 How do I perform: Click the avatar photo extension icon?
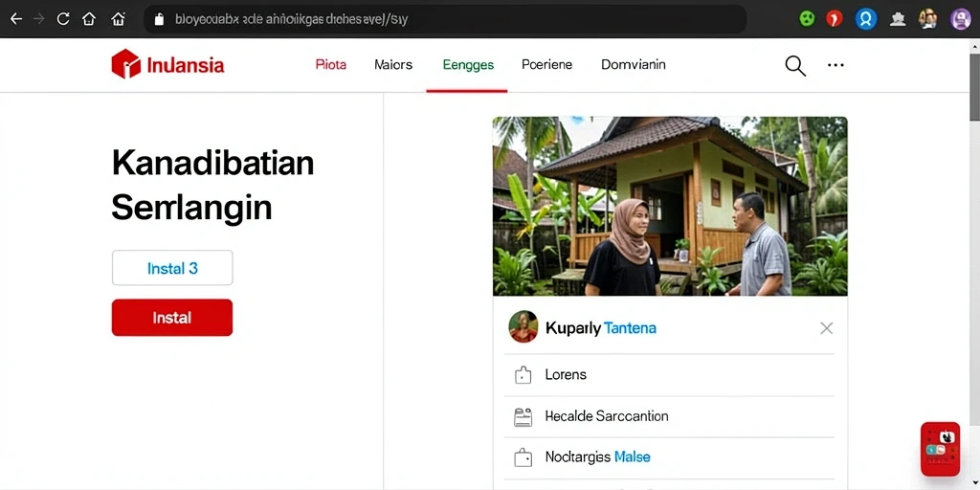pos(927,19)
